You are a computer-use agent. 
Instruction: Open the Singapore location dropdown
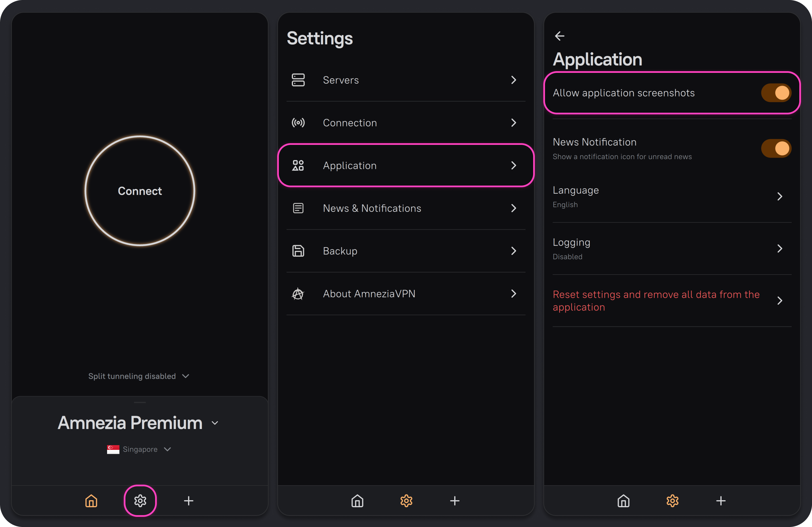pyautogui.click(x=139, y=449)
